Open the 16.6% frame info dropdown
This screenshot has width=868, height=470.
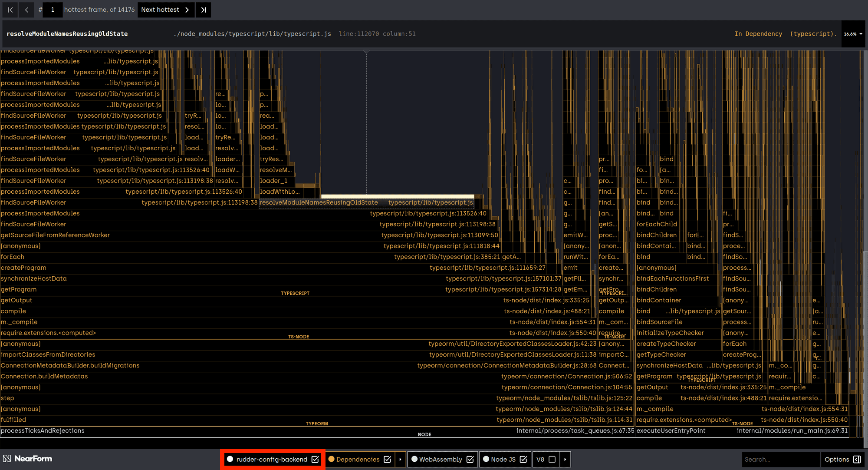(853, 34)
